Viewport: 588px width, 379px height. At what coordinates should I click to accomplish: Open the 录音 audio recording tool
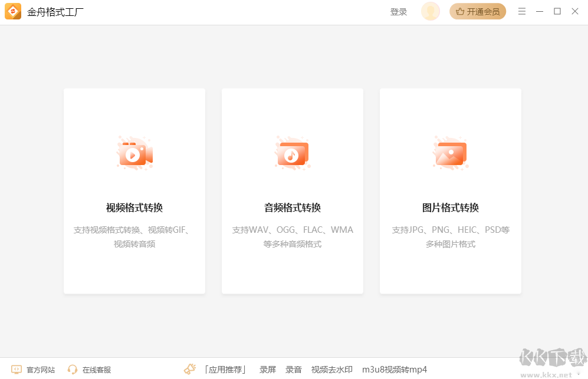293,369
